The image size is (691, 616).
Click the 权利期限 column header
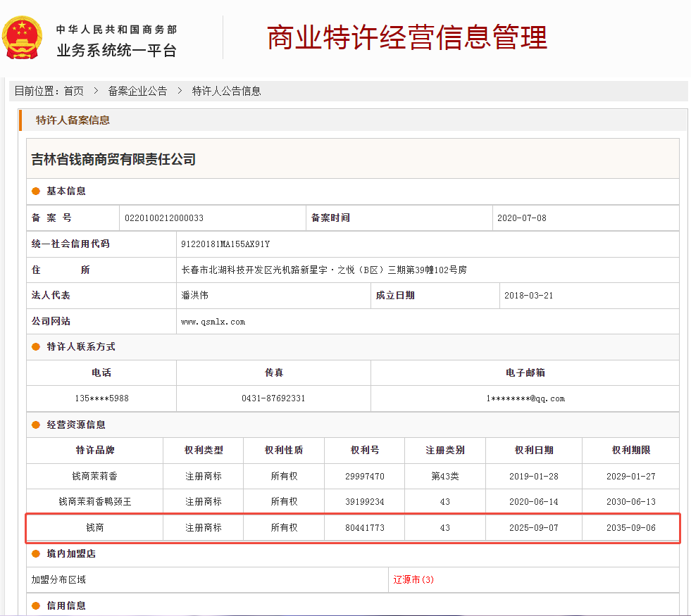click(630, 450)
